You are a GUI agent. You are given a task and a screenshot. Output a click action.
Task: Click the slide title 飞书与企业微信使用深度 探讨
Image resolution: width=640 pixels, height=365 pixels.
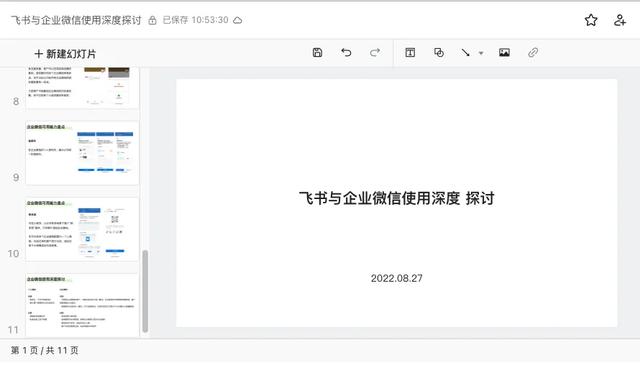(x=396, y=198)
